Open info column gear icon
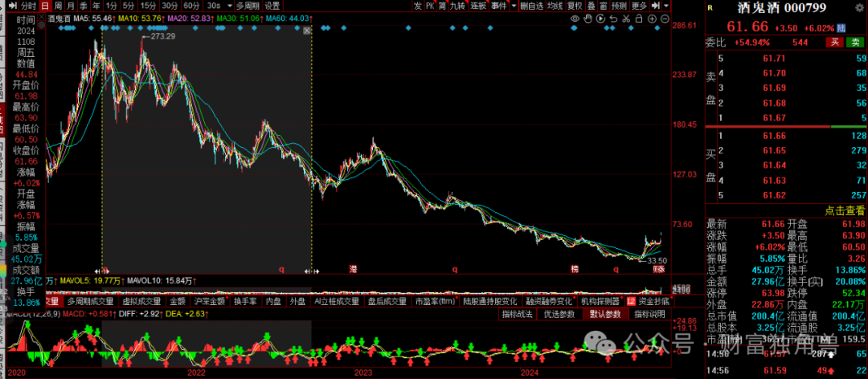The image size is (868, 379). [42, 26]
